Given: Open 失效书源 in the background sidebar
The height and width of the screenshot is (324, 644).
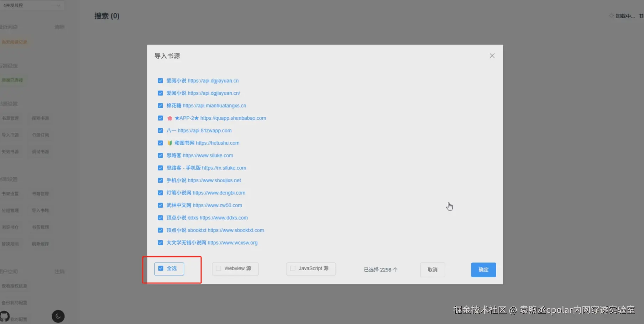Looking at the screenshot, I should point(10,152).
